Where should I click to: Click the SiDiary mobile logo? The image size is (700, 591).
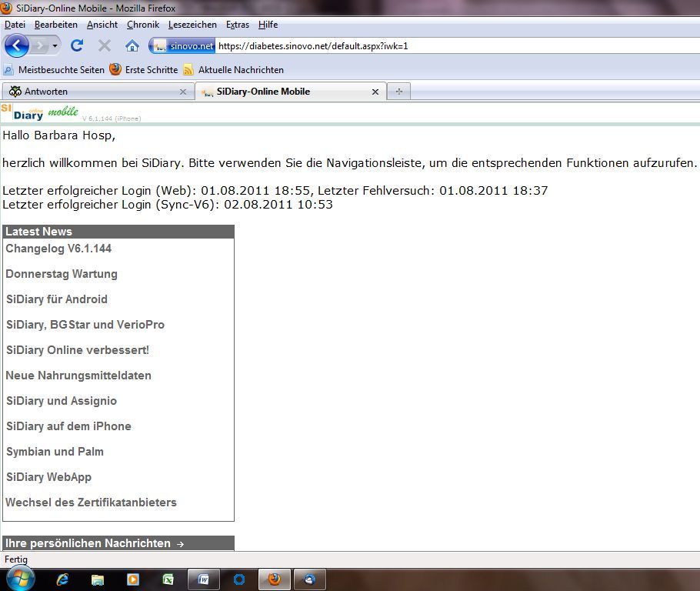pyautogui.click(x=40, y=112)
